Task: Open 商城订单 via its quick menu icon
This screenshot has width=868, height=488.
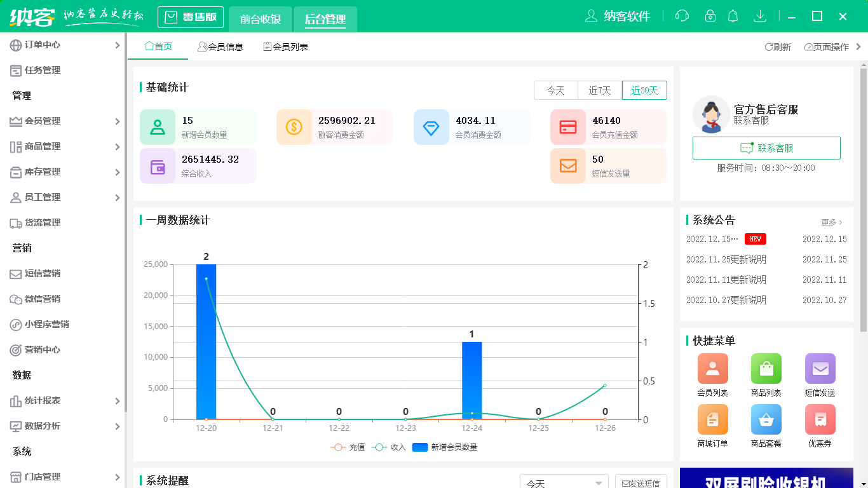Action: tap(712, 420)
